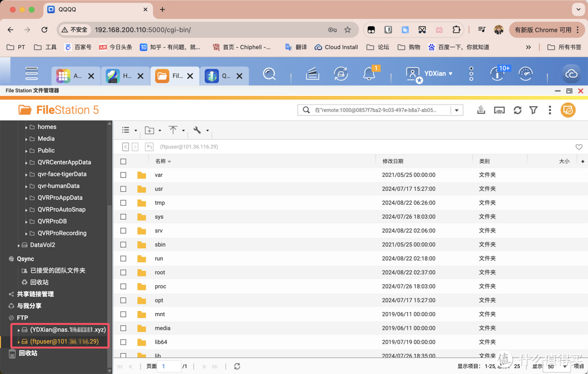
Task: Open the tools wrench dropdown
Action: pos(200,131)
